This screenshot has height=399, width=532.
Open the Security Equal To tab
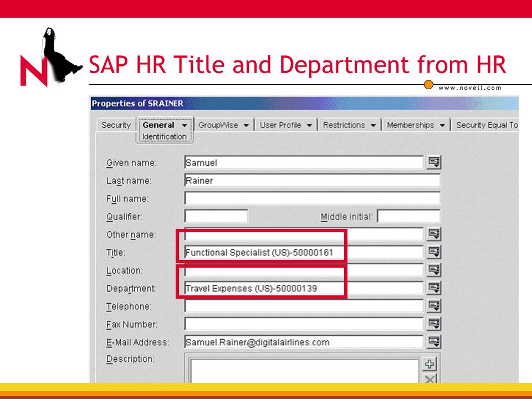(487, 125)
